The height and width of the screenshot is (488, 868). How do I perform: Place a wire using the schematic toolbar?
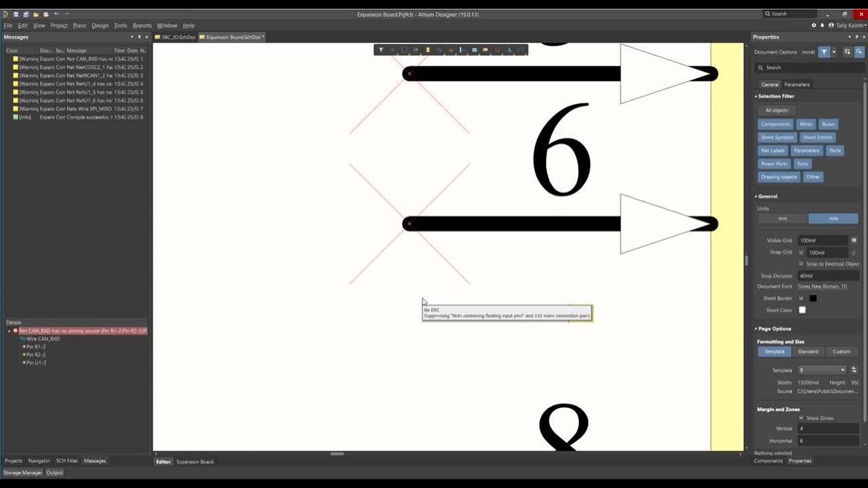439,49
